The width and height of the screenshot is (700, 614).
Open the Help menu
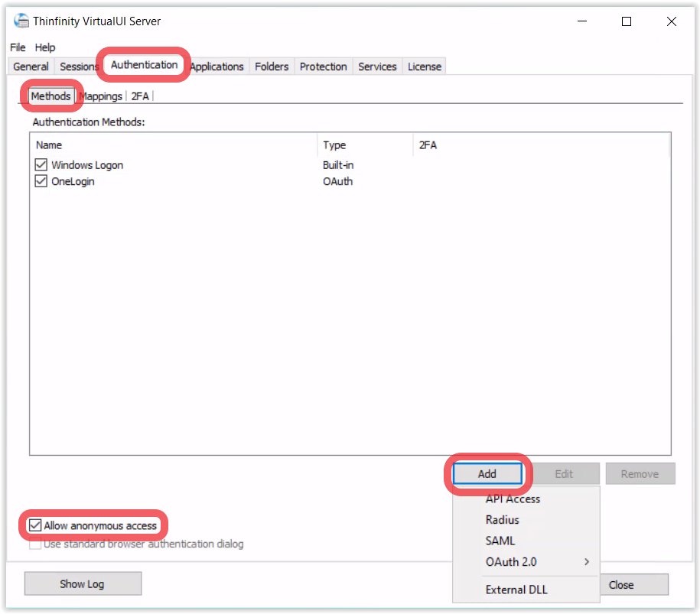pyautogui.click(x=45, y=47)
